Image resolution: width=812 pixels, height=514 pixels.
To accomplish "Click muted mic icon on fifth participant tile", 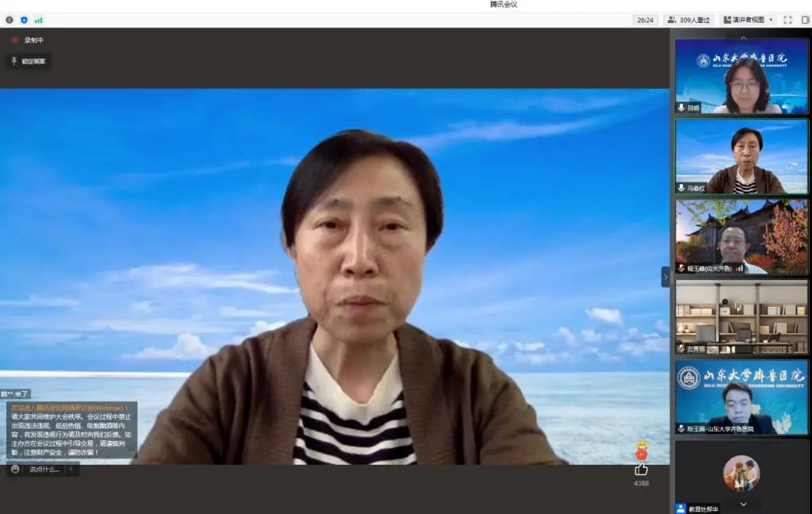I will [681, 428].
